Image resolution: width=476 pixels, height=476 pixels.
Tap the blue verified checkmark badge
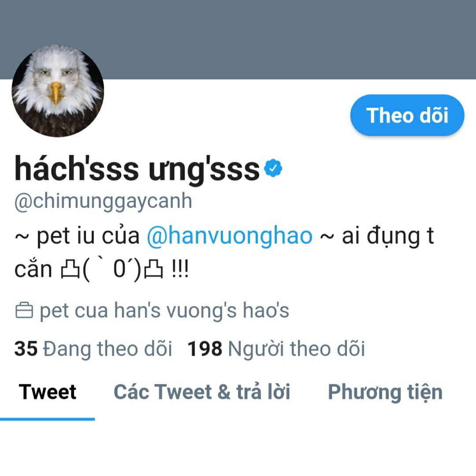[x=273, y=168]
